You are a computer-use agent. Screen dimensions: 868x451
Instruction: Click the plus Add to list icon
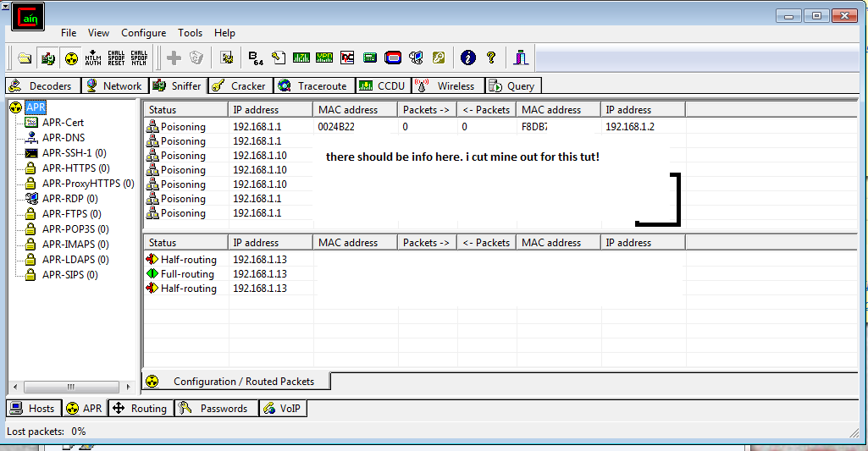click(174, 58)
